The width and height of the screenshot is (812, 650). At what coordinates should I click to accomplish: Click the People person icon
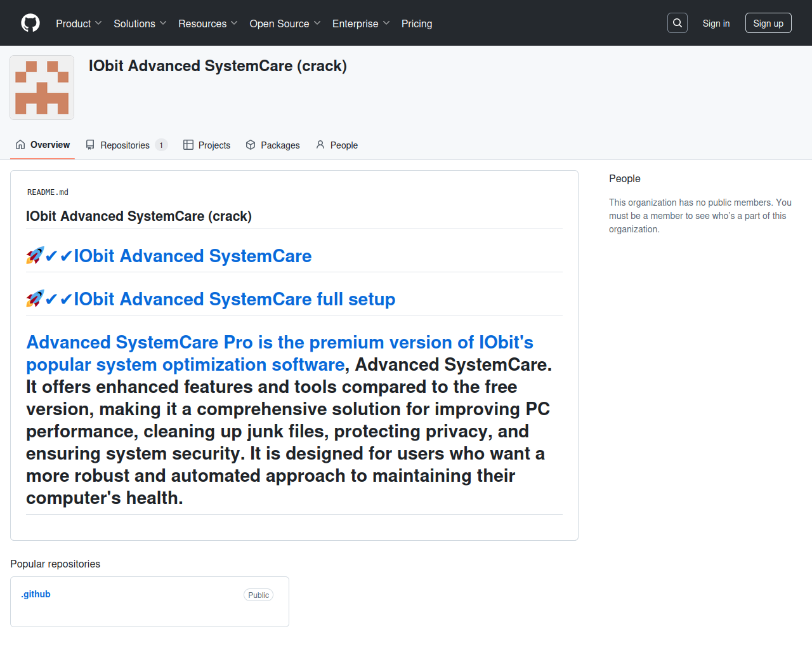320,145
